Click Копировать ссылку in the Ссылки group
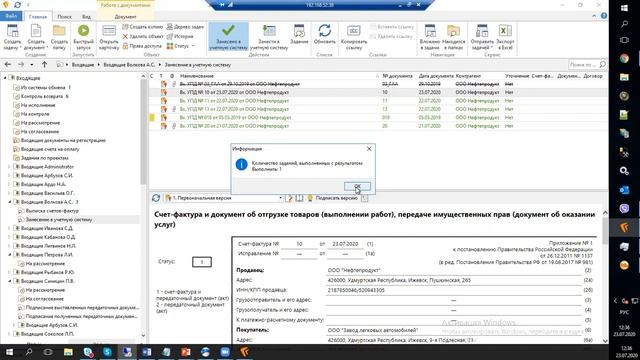Image resolution: width=640 pixels, height=360 pixels. pyautogui.click(x=353, y=37)
